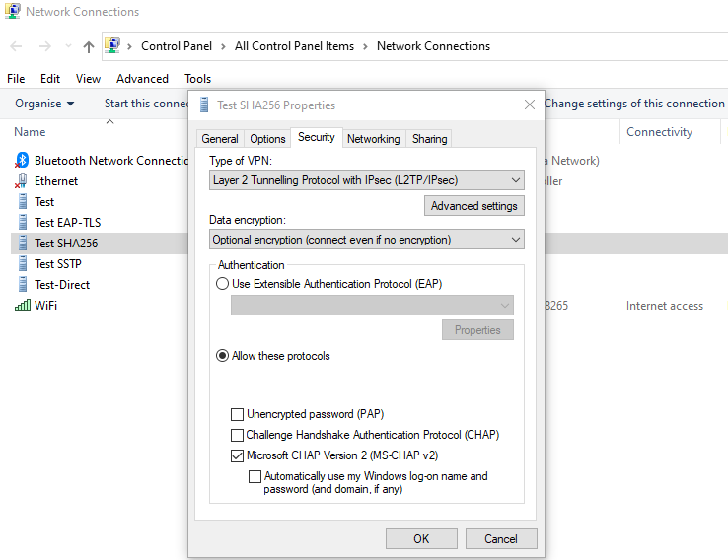Uncheck Microsoft CHAP Version 2 checkbox
The image size is (728, 560).
pyautogui.click(x=237, y=455)
